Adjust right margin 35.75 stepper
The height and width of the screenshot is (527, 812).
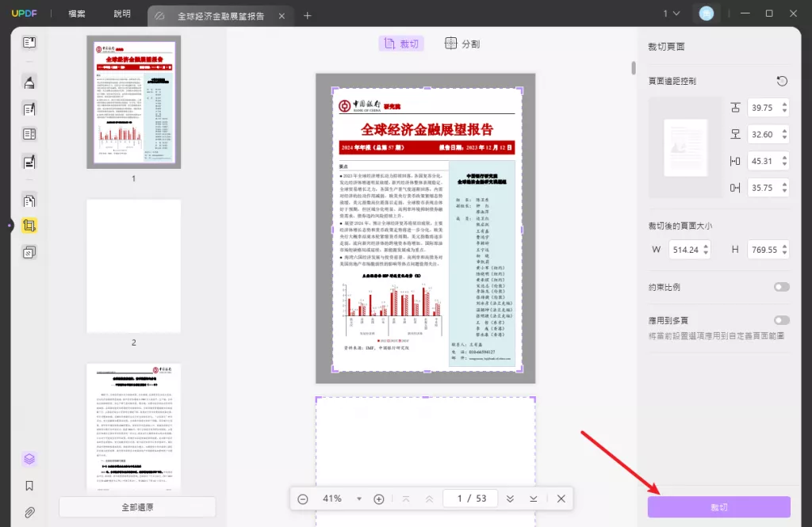784,188
